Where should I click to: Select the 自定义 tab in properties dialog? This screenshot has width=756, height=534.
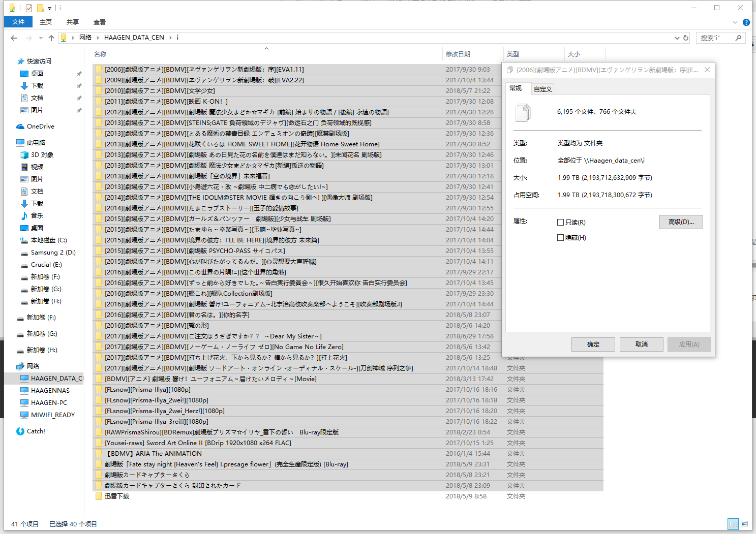542,89
